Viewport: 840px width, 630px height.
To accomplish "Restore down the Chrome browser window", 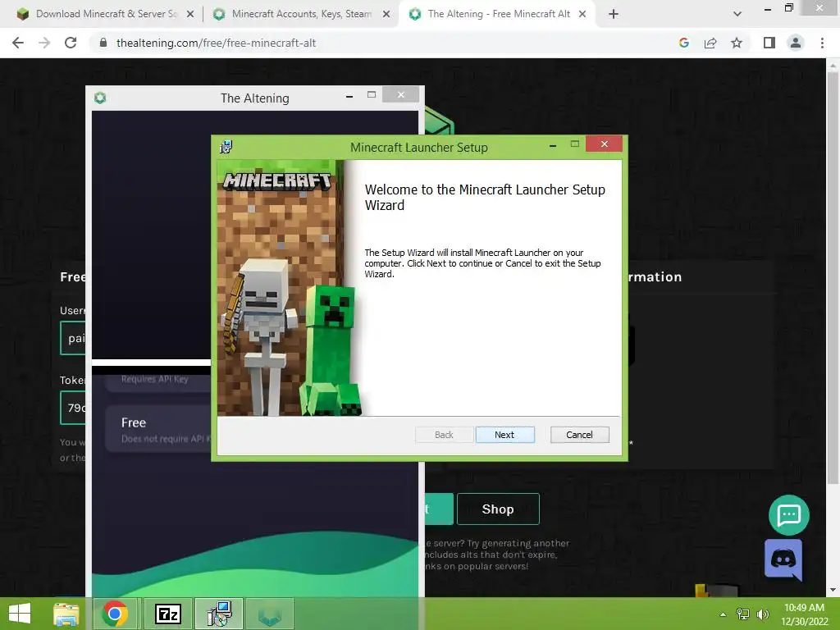I will point(788,7).
